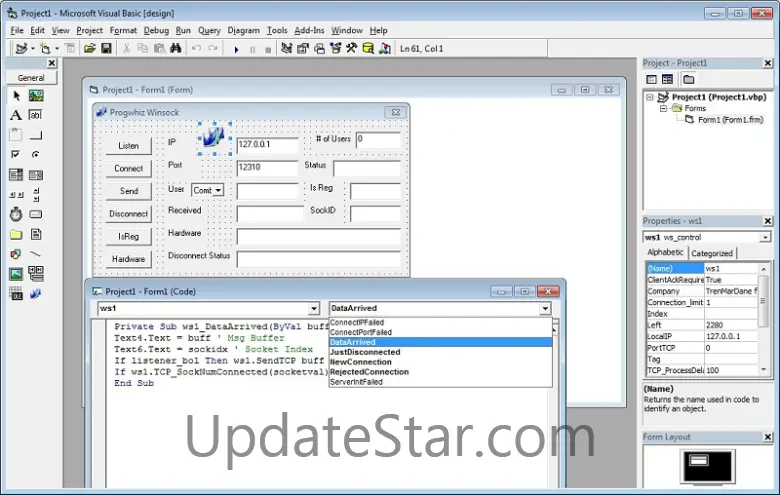780x495 pixels.
Task: Click the Break (pause) toolbar button
Action: point(253,49)
